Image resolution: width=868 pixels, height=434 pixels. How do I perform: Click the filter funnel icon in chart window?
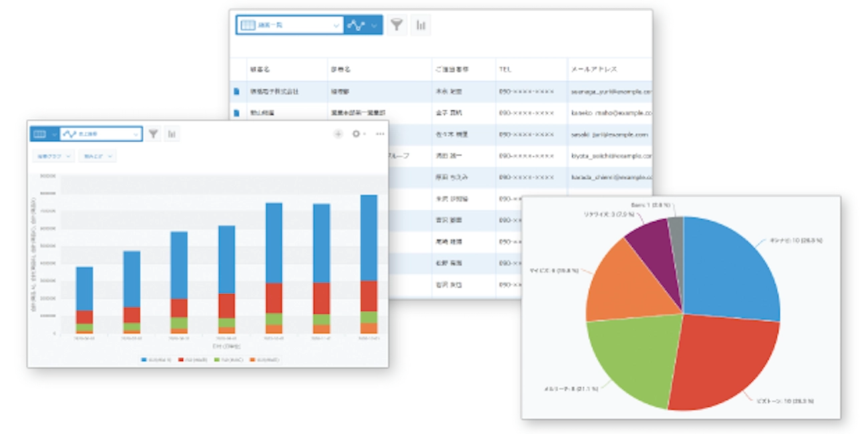(x=154, y=134)
